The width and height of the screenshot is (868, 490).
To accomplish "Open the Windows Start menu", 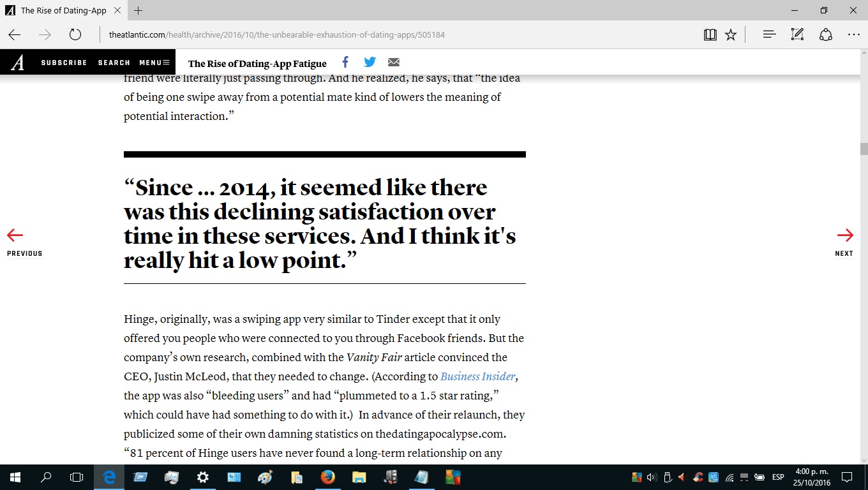I will click(15, 477).
